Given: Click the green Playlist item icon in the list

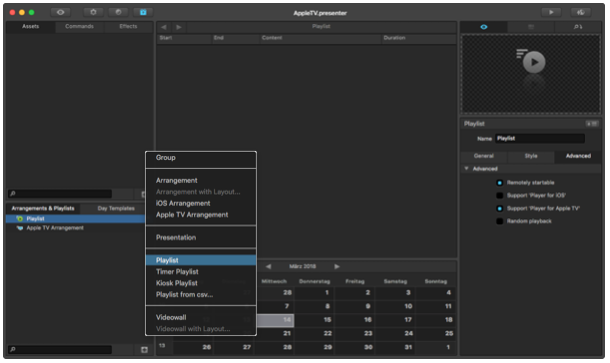Looking at the screenshot, I should click(19, 219).
